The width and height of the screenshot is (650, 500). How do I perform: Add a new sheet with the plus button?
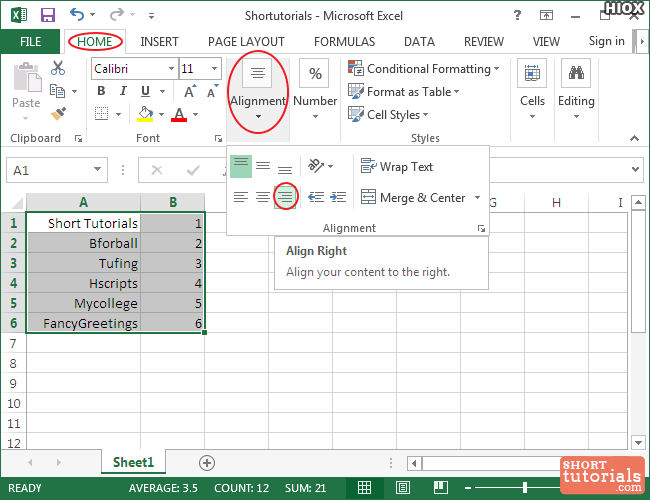[x=207, y=463]
